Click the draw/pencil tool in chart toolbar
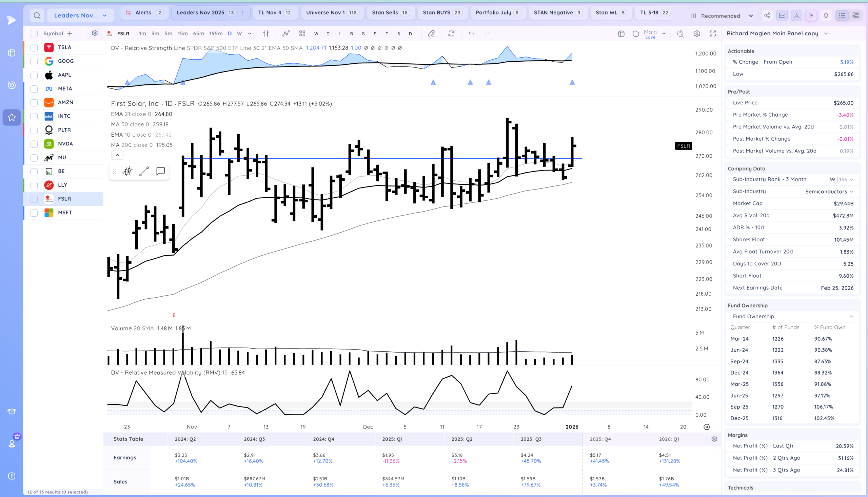868x497 pixels. coord(431,34)
